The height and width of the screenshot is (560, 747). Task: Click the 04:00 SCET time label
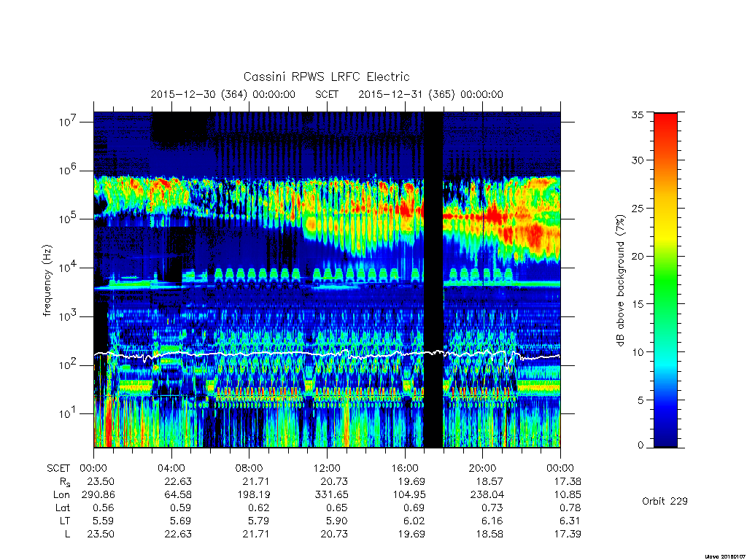click(x=171, y=468)
